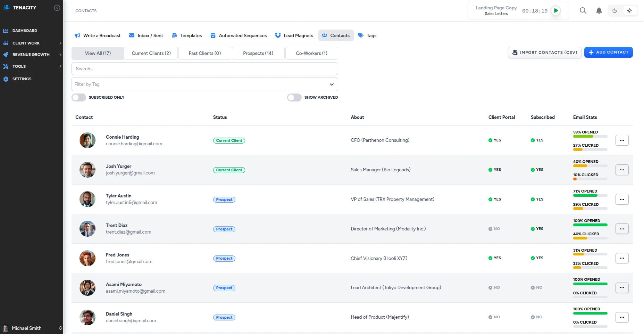
Task: Start the Landing Page Copy timer
Action: coord(556,11)
